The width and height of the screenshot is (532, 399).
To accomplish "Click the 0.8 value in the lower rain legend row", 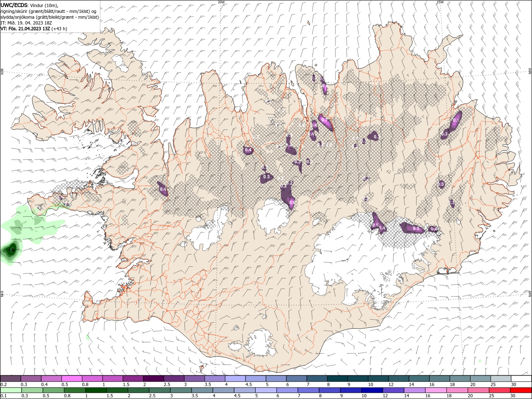I will 67,396.
